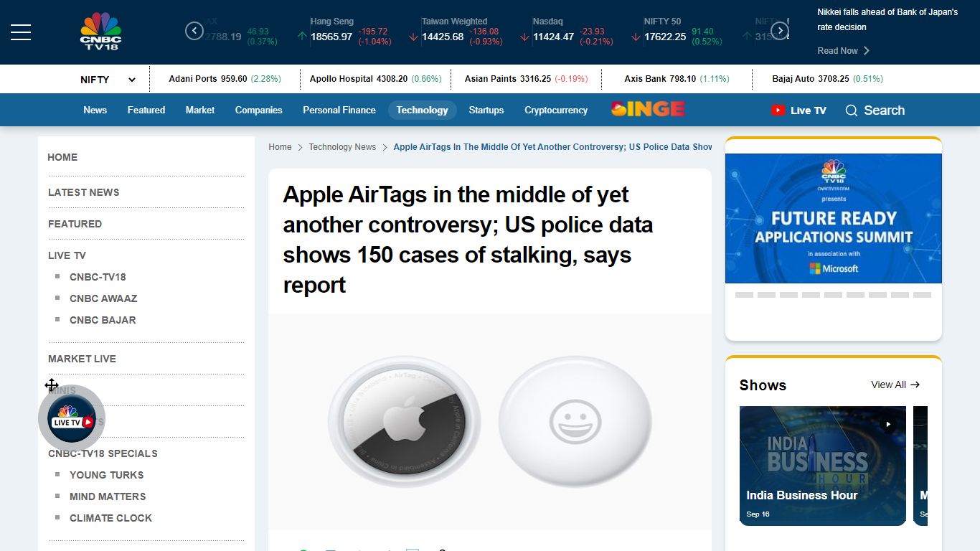980x551 pixels.
Task: Open the NIFTY index dropdown
Action: click(108, 80)
